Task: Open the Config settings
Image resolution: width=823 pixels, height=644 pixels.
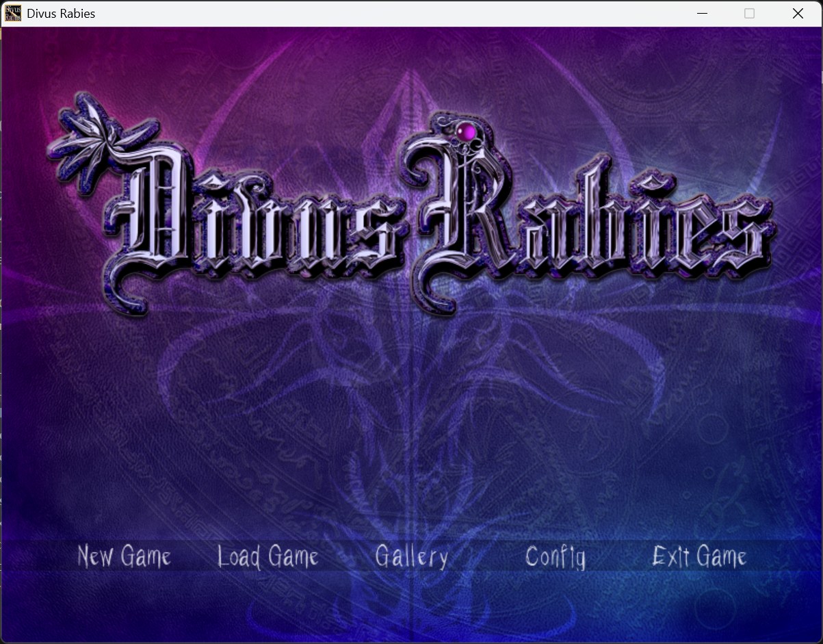Action: tap(555, 557)
